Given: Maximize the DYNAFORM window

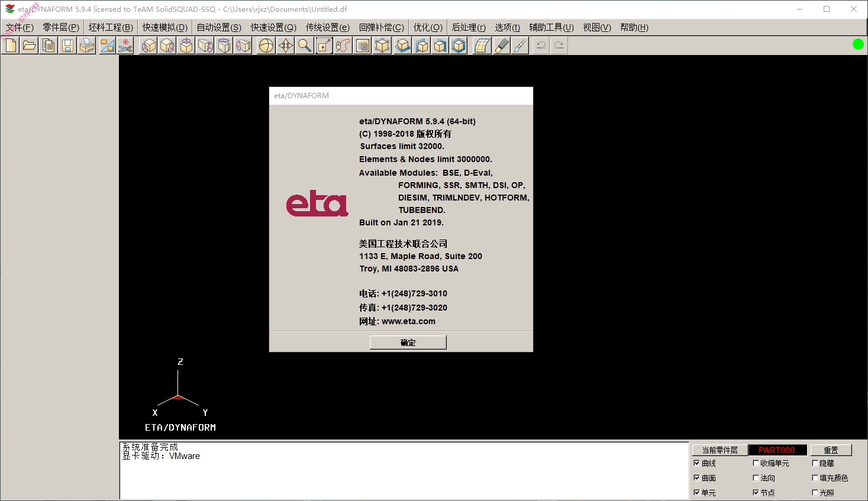Looking at the screenshot, I should (x=827, y=9).
